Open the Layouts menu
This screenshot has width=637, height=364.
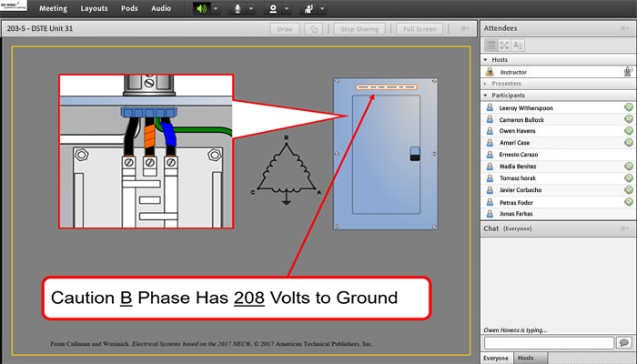(x=94, y=8)
